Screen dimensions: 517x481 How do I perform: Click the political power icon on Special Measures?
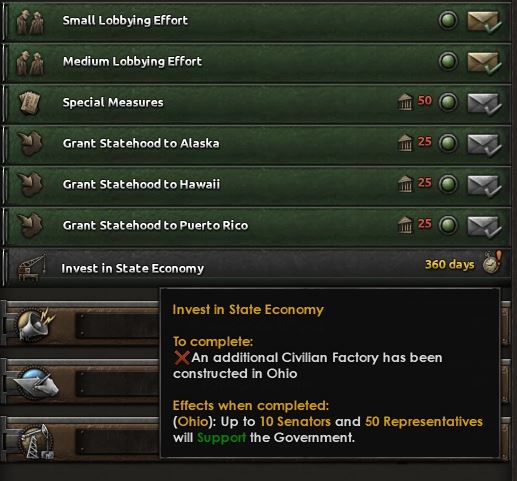[x=405, y=101]
